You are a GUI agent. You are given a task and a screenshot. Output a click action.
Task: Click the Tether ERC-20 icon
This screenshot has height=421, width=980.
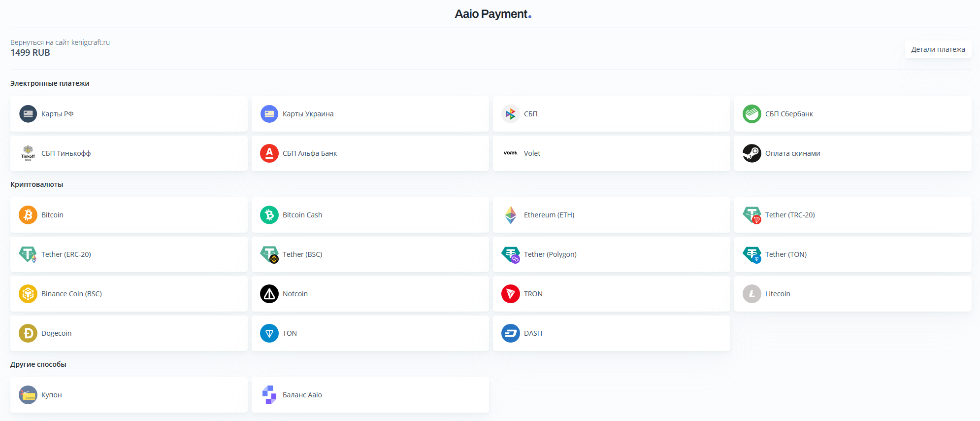click(28, 254)
